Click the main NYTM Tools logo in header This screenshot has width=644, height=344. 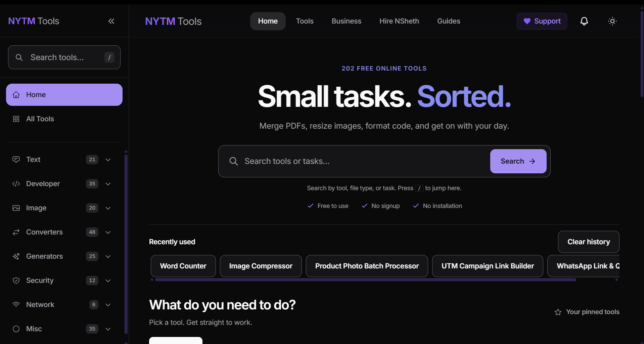point(173,21)
